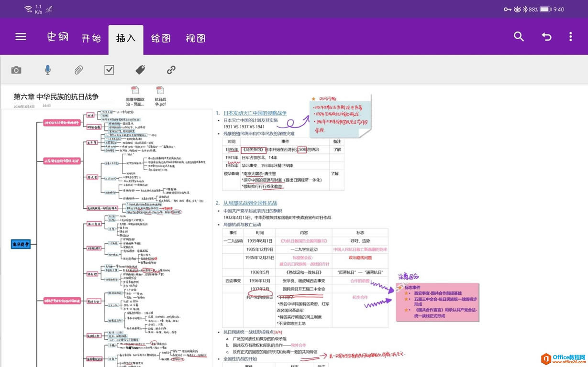The image size is (588, 367).
Task: Tap the microphone to record audio
Action: [47, 70]
